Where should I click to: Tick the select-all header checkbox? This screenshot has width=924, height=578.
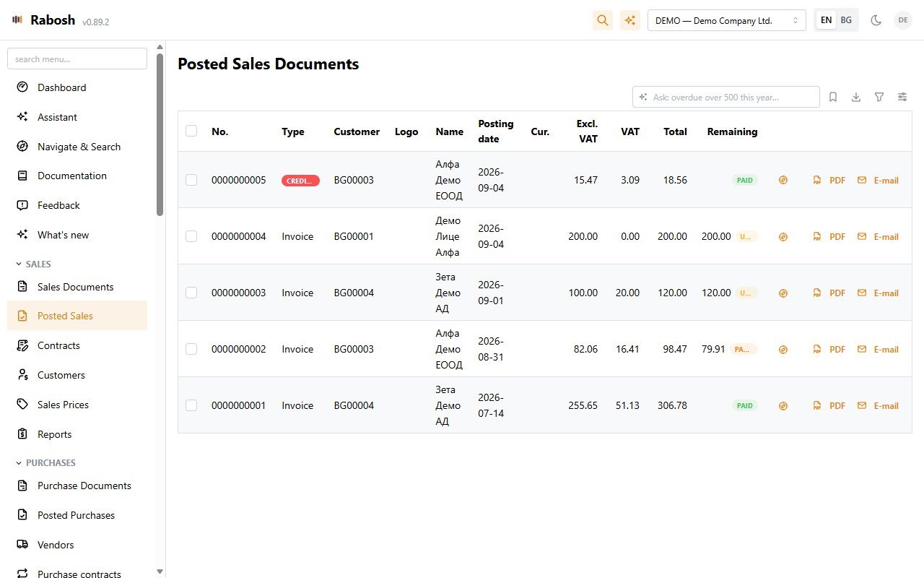pyautogui.click(x=191, y=131)
